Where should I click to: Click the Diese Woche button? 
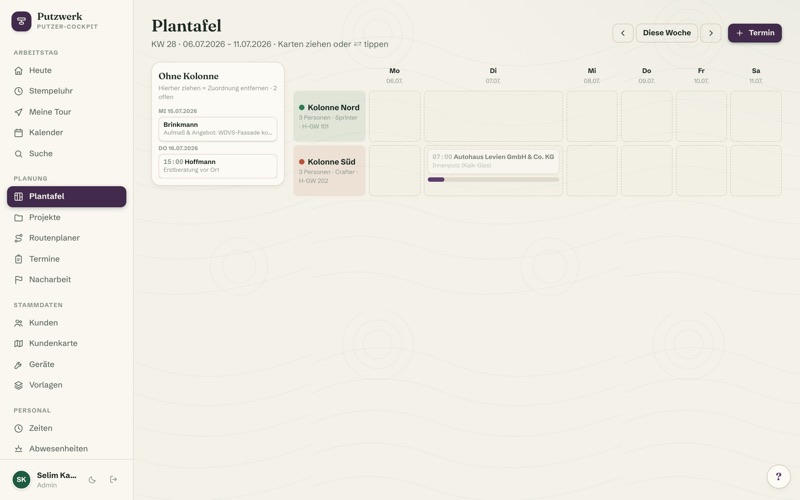[666, 33]
